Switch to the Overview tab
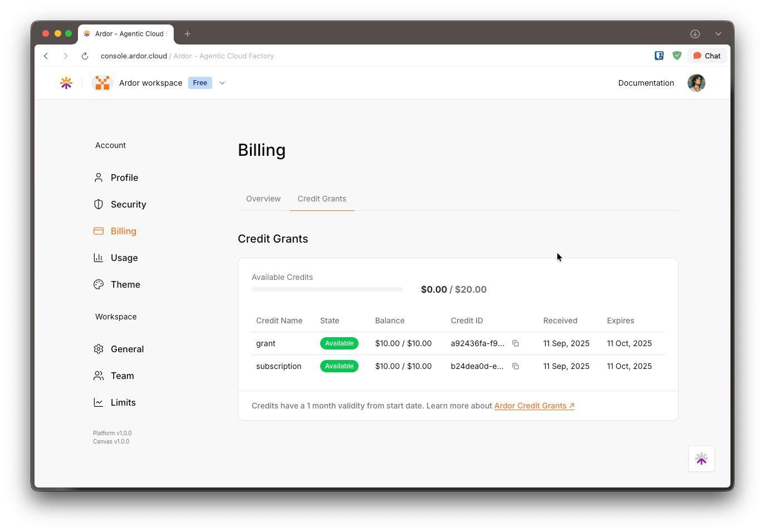This screenshot has height=532, width=765. 263,198
